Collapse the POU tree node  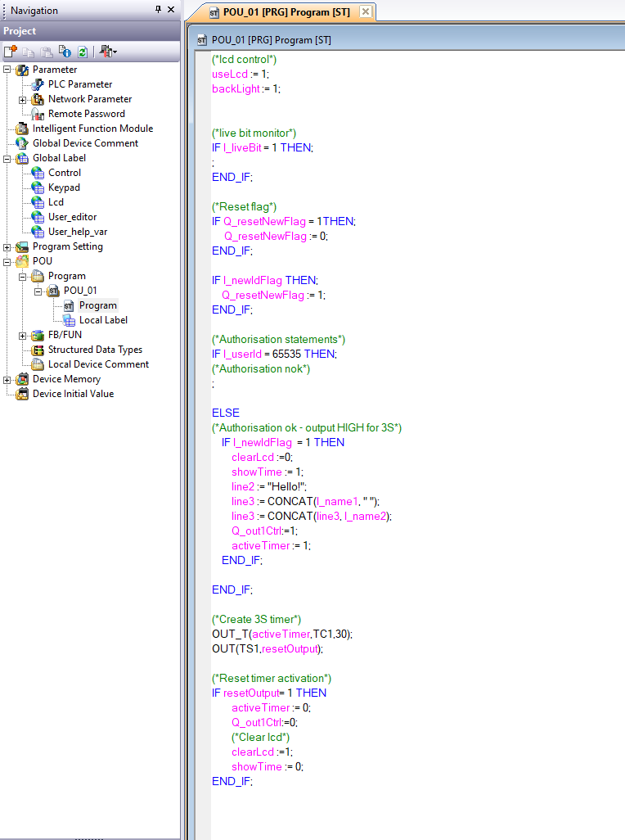pos(7,262)
